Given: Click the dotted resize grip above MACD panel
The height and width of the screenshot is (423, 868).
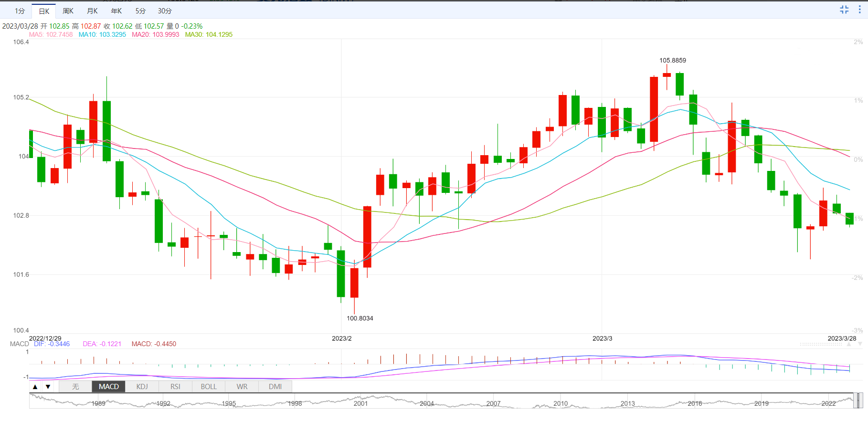Looking at the screenshot, I should coord(821,344).
